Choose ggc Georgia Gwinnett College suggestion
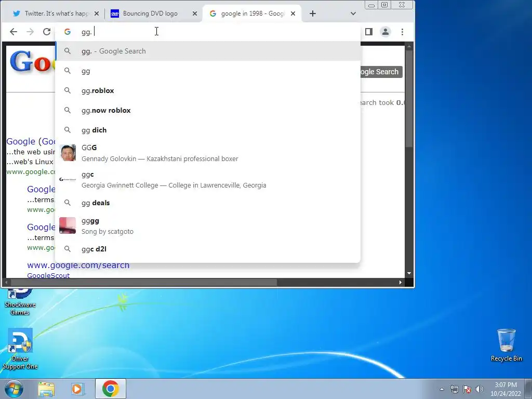 (x=208, y=180)
